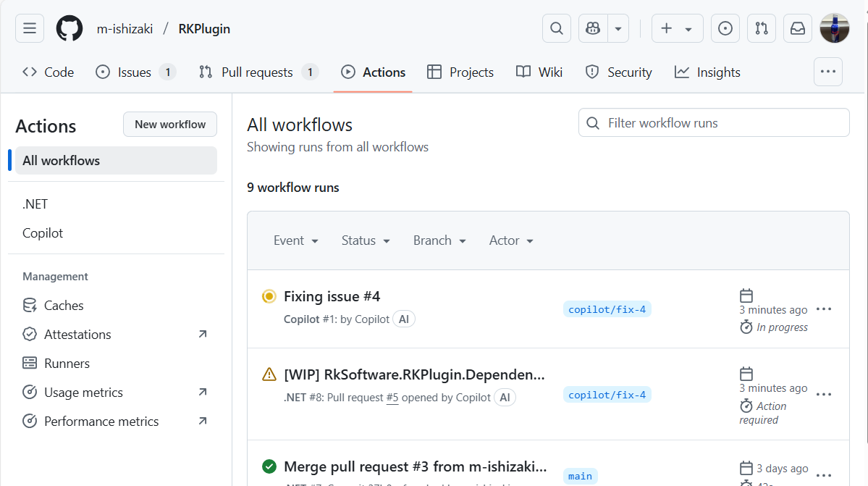Open Caches management page
Screen dimensions: 868x486
[116, 306]
